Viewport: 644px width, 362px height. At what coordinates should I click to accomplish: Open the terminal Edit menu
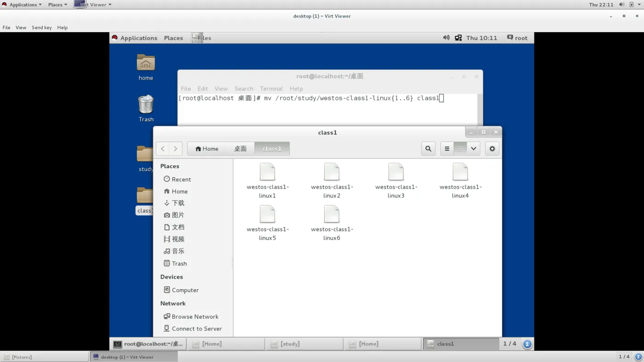click(x=202, y=89)
